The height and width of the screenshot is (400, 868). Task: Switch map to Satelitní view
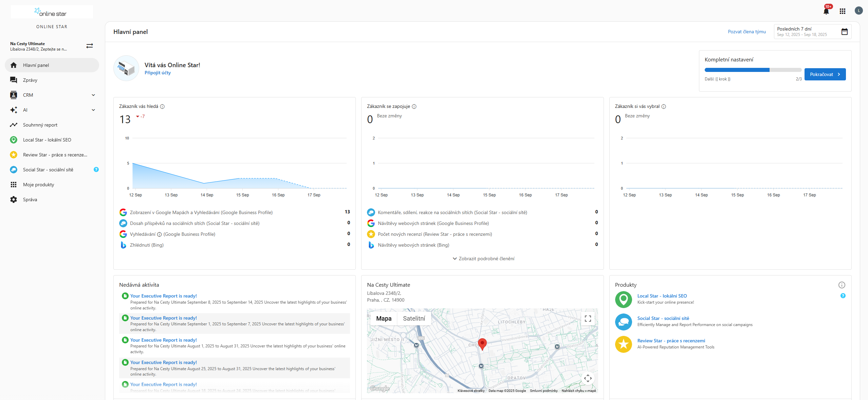[x=413, y=319]
